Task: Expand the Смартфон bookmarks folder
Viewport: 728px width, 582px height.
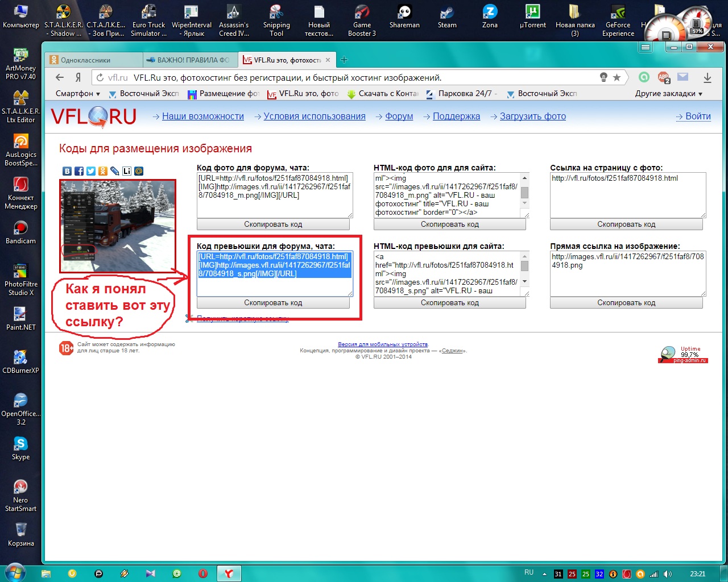Action: [78, 94]
